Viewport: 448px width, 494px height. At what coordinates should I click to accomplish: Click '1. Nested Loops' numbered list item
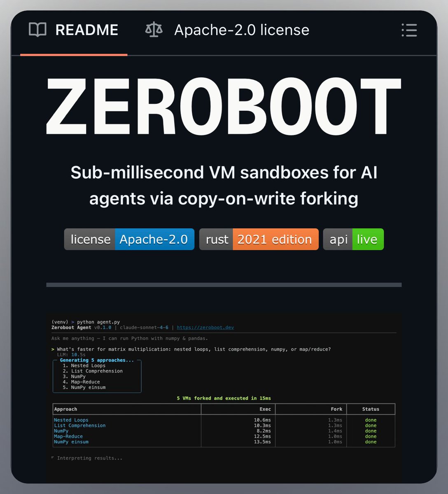pos(84,366)
